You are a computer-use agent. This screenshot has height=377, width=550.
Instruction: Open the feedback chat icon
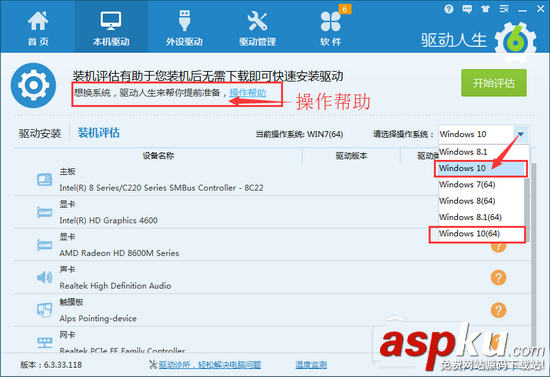point(467,9)
